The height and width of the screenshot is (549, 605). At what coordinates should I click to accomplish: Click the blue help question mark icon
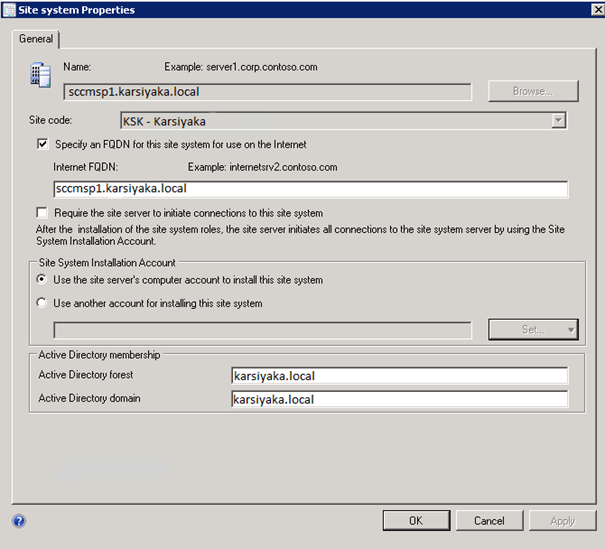19,521
